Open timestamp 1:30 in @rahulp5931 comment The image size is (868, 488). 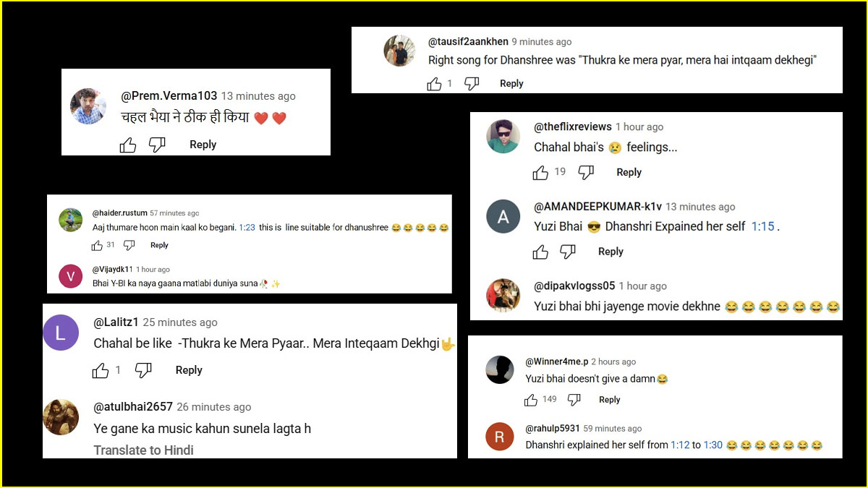click(x=713, y=445)
